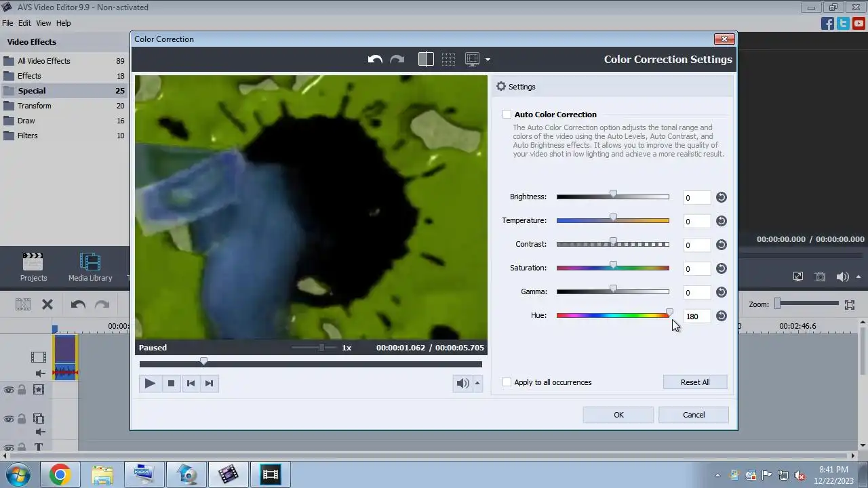This screenshot has height=488, width=868.
Task: Lock the video effects track
Action: 22,390
